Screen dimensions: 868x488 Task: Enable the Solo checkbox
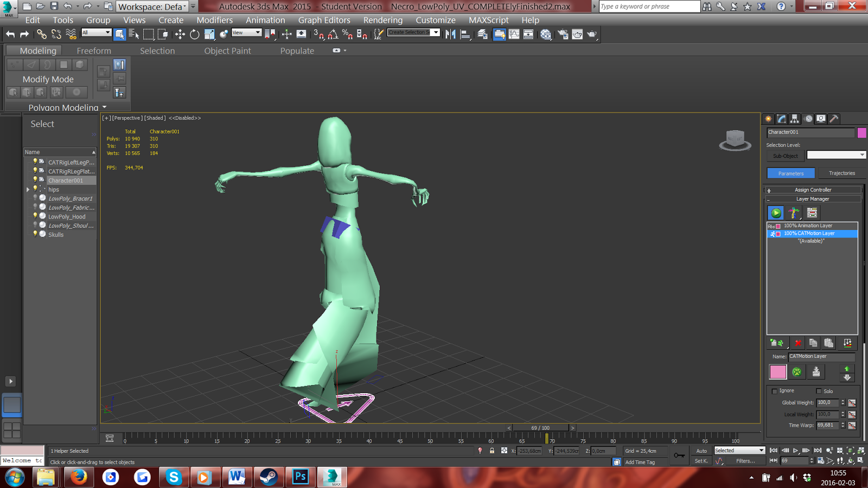pyautogui.click(x=819, y=391)
